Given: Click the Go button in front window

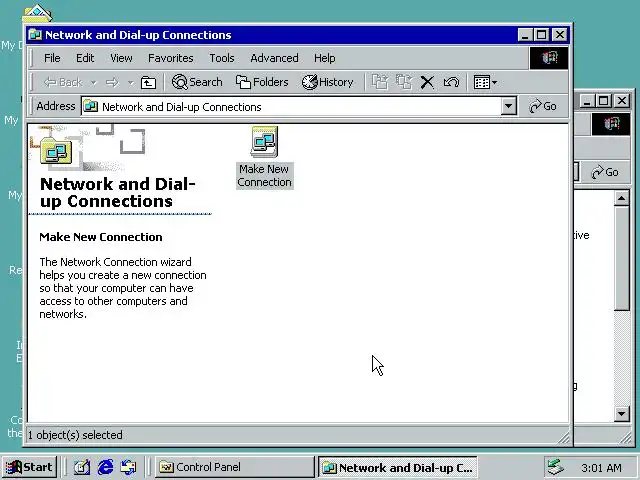Looking at the screenshot, I should pos(542,107).
